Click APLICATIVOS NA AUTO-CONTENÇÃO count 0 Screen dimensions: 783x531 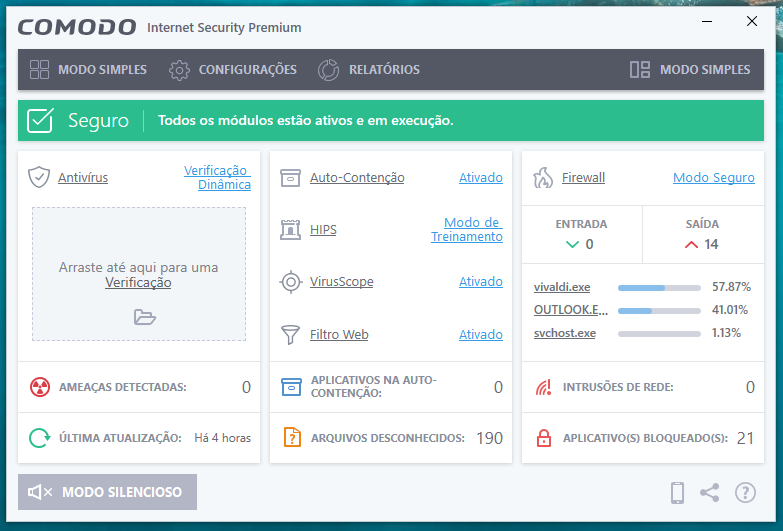pyautogui.click(x=498, y=387)
